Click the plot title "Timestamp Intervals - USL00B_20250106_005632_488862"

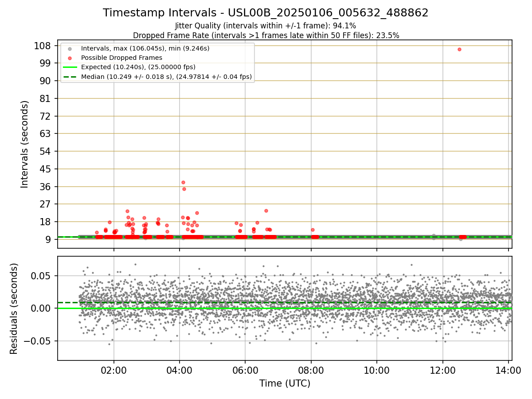(x=266, y=13)
